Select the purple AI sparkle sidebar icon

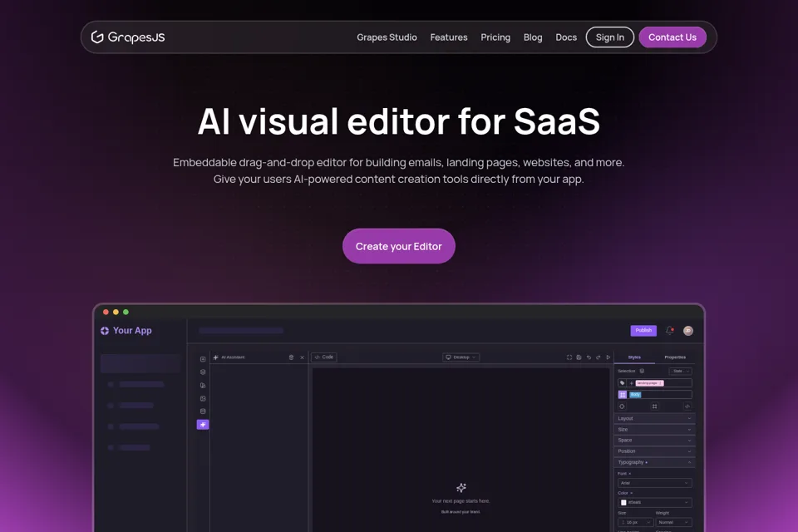click(203, 425)
